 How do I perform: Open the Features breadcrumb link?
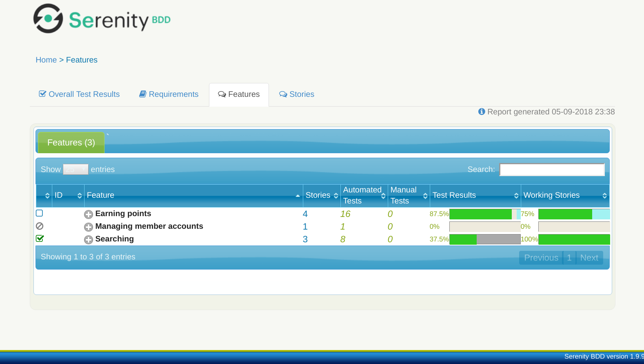click(82, 60)
